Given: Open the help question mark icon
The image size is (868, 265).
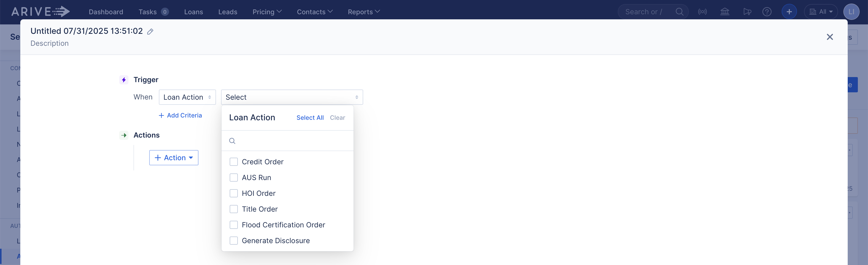Looking at the screenshot, I should pos(767,11).
